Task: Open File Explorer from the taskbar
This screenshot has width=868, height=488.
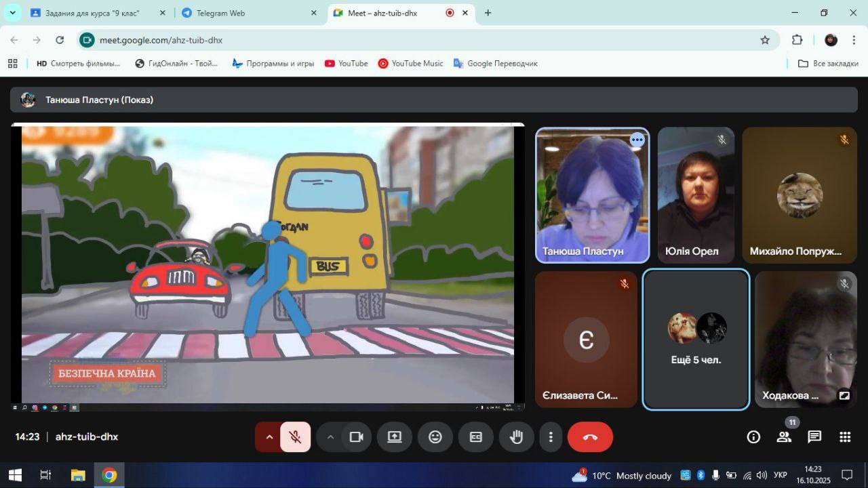Action: pos(78,475)
